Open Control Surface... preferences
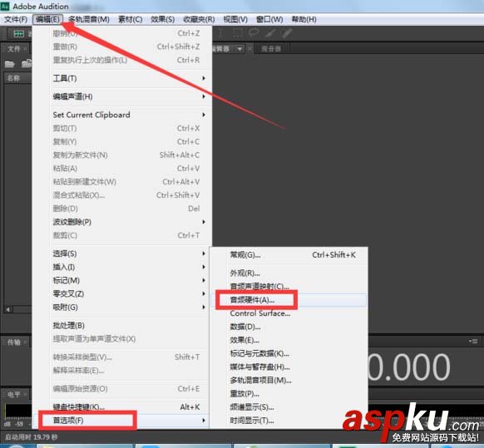484x448 pixels. (289, 313)
